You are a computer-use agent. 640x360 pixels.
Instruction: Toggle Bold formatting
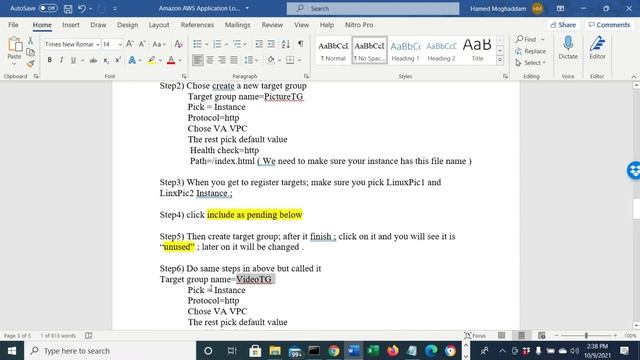(x=49, y=60)
